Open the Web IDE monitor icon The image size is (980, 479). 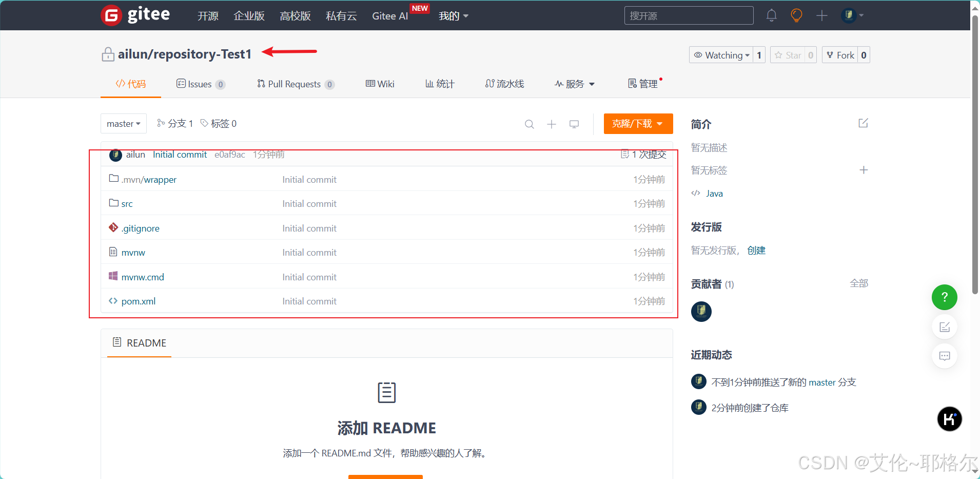(574, 124)
